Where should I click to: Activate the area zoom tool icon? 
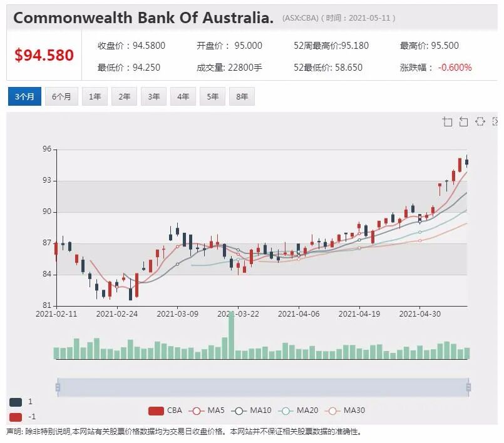pyautogui.click(x=447, y=122)
